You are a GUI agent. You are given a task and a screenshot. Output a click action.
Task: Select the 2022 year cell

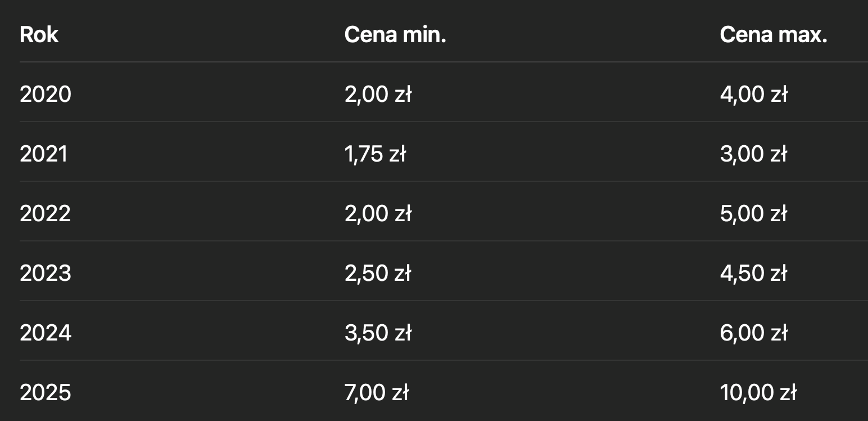click(46, 214)
